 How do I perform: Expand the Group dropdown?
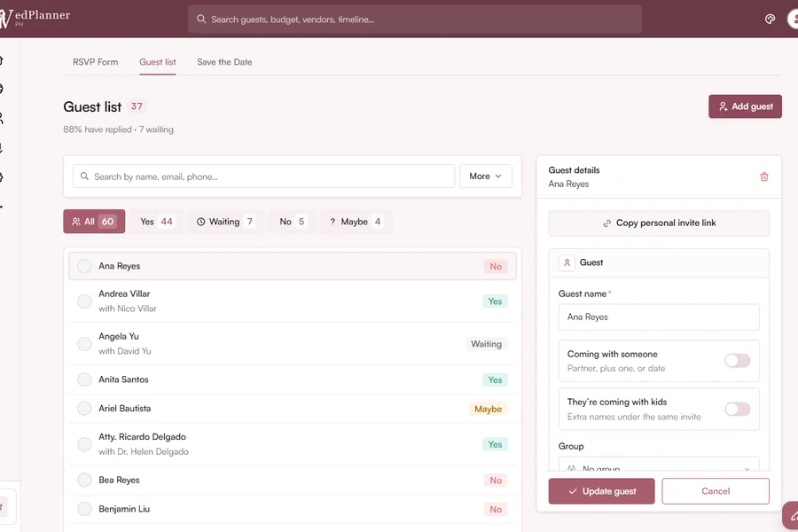click(x=659, y=465)
